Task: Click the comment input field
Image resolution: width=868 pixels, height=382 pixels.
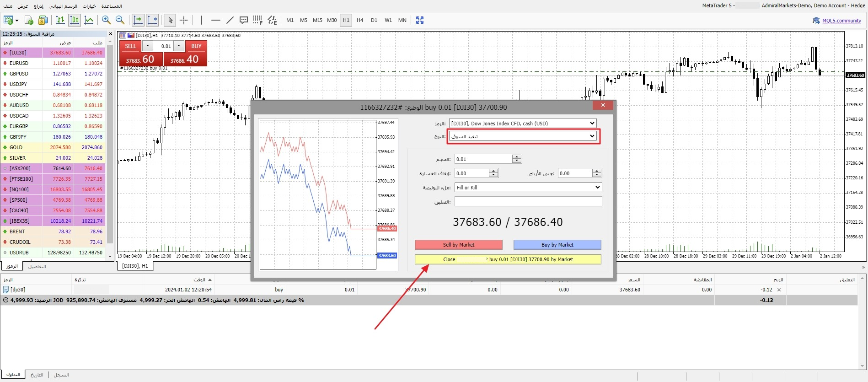Action: coord(528,201)
